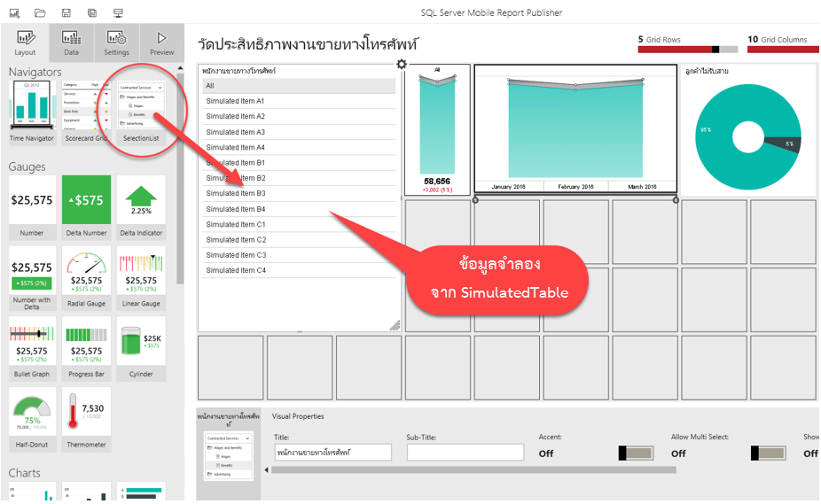Toggle Allow Multi Select switch
The width and height of the screenshot is (821, 504).
[x=767, y=453]
